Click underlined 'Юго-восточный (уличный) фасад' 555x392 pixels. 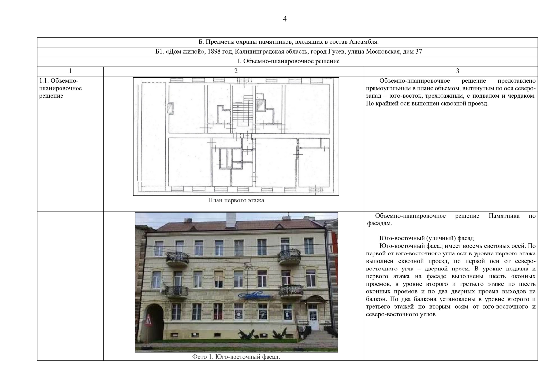(426, 238)
